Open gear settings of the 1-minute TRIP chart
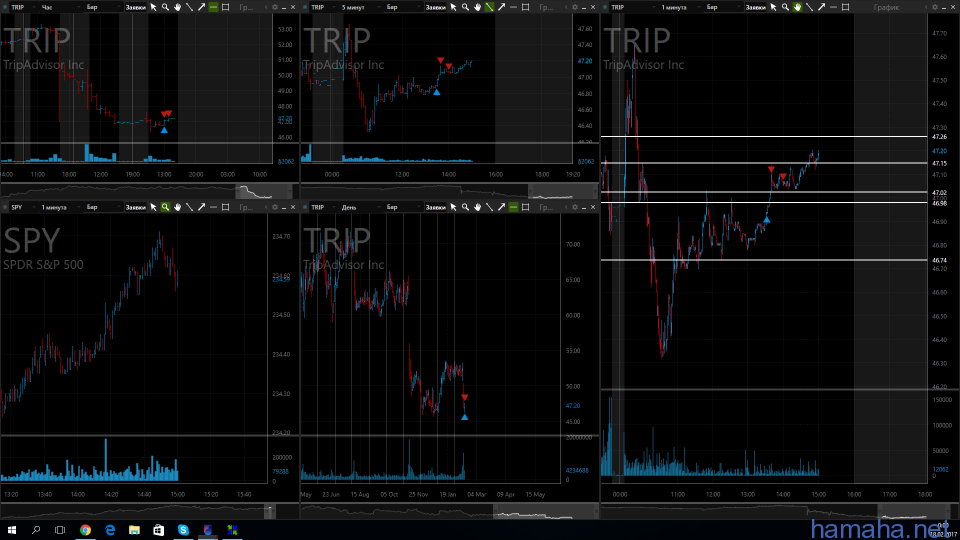This screenshot has width=960, height=540. (x=935, y=7)
